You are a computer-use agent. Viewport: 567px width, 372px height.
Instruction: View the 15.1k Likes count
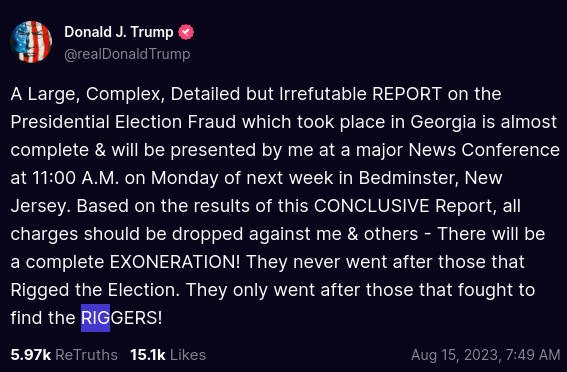[x=148, y=355]
